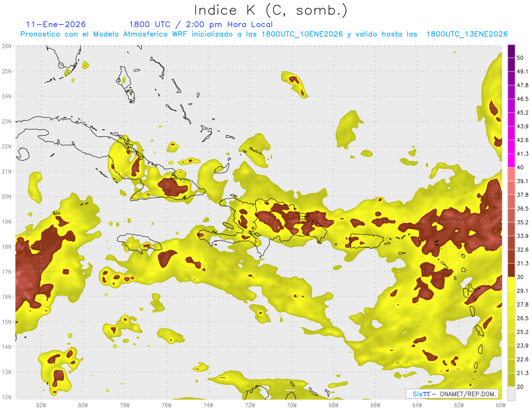This screenshot has width=532, height=411.
Task: Click the 23N latitude label
Action: (6, 121)
